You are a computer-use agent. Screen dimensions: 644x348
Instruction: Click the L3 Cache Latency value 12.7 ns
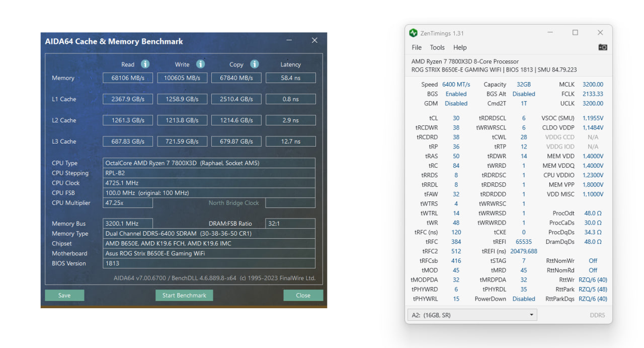(x=290, y=142)
